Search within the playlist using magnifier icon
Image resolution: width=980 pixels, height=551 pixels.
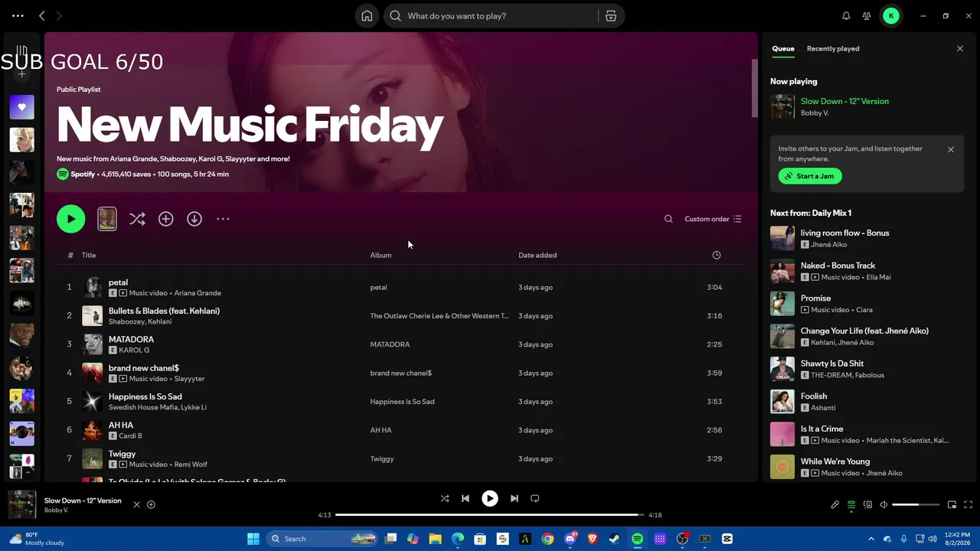668,219
